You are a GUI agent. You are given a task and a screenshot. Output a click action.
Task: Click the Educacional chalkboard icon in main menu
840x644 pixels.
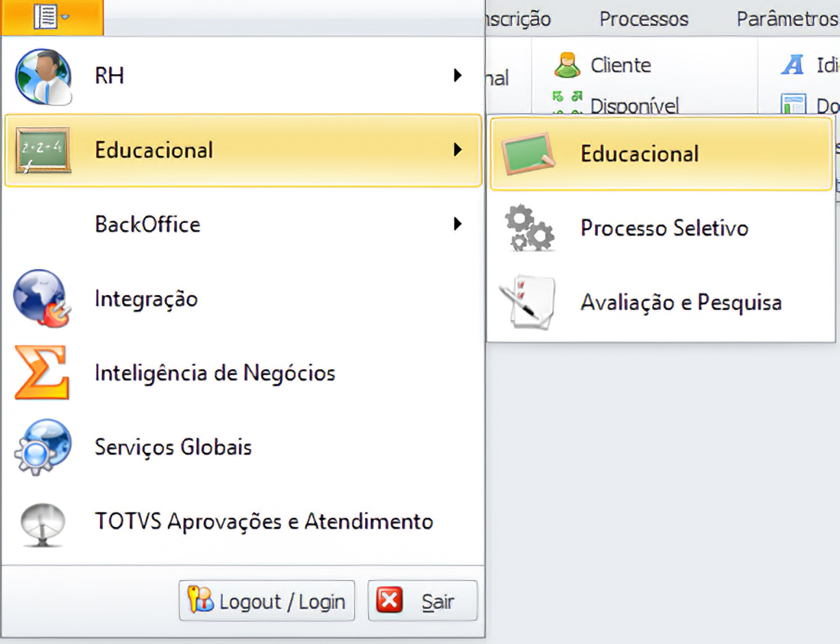click(43, 150)
